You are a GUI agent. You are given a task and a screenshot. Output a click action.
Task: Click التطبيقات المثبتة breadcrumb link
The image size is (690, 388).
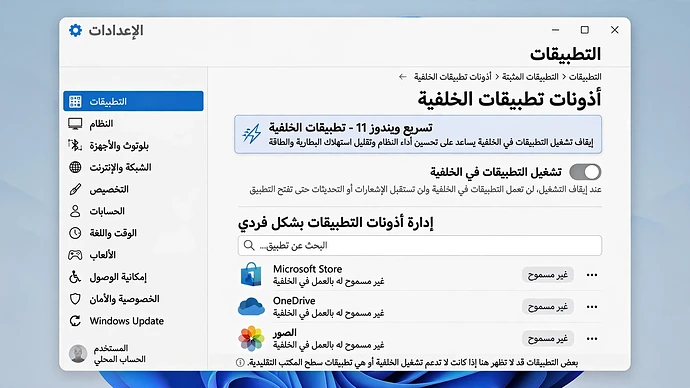pos(530,77)
